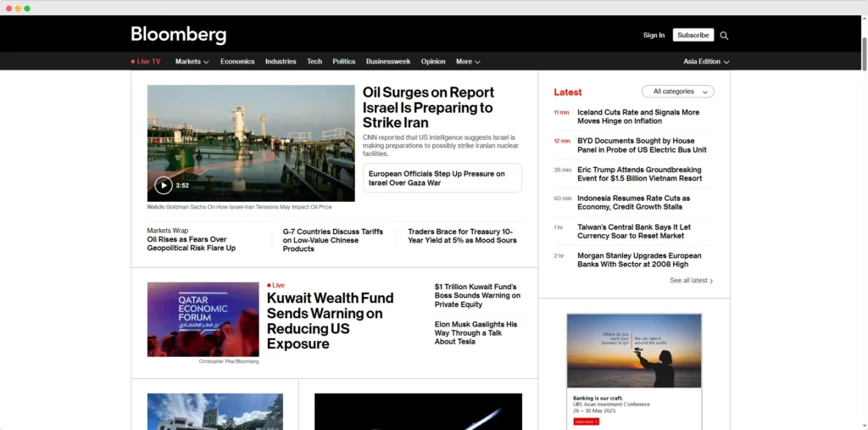This screenshot has width=868, height=430.
Task: Open BYD Documents Sought by House Panel
Action: [x=642, y=145]
